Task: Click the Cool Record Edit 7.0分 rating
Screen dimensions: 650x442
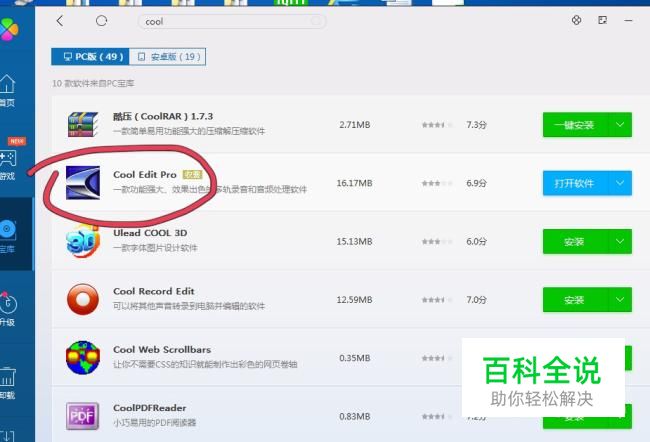Action: pos(476,300)
